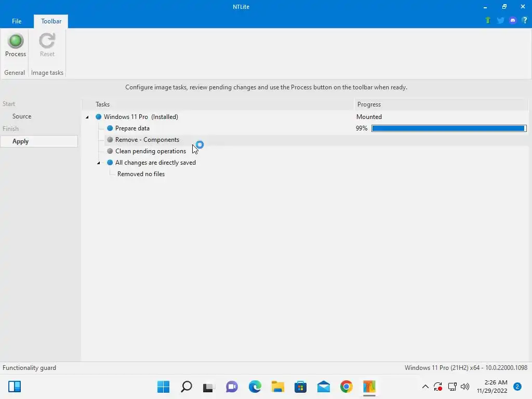Select the Removed no files entry
This screenshot has width=532, height=399.
pyautogui.click(x=141, y=174)
